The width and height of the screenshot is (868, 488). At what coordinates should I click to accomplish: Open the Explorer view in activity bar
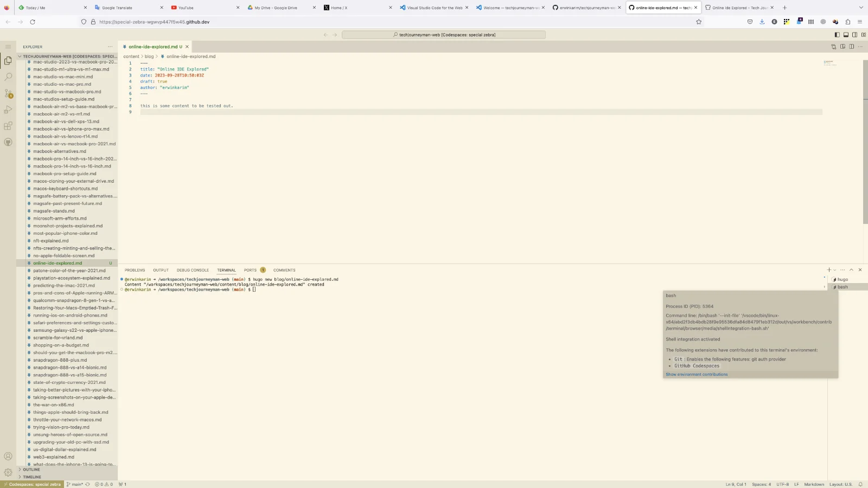point(8,61)
